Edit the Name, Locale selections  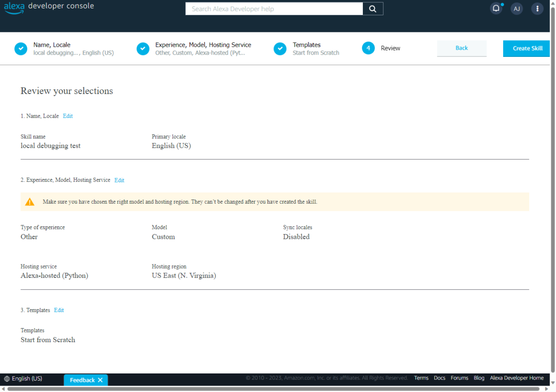coord(68,116)
